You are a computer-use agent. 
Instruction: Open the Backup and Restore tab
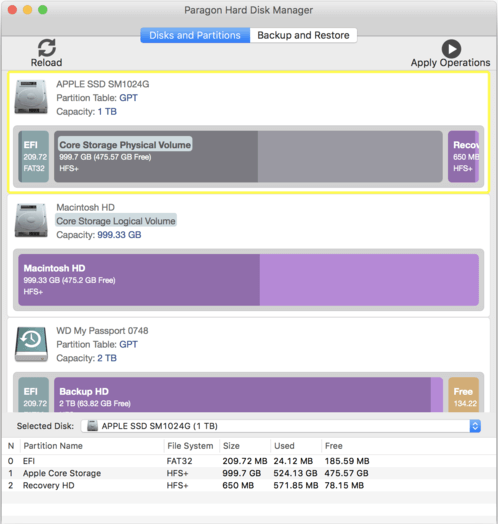[303, 35]
